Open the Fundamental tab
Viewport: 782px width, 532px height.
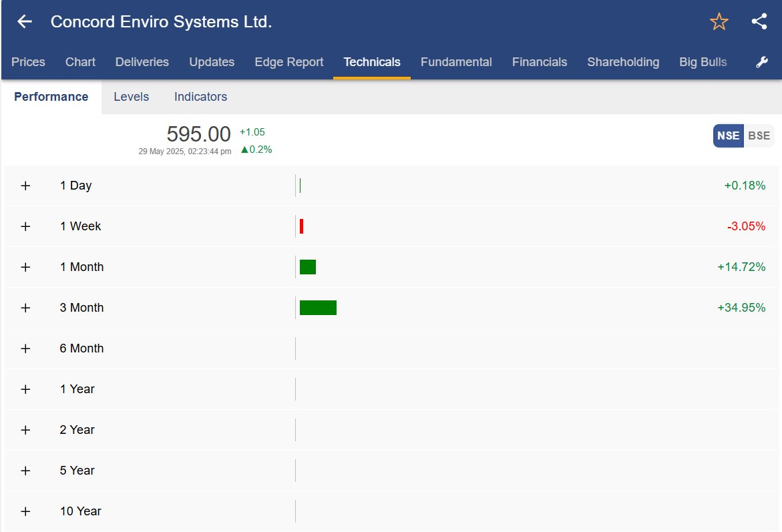pos(456,62)
